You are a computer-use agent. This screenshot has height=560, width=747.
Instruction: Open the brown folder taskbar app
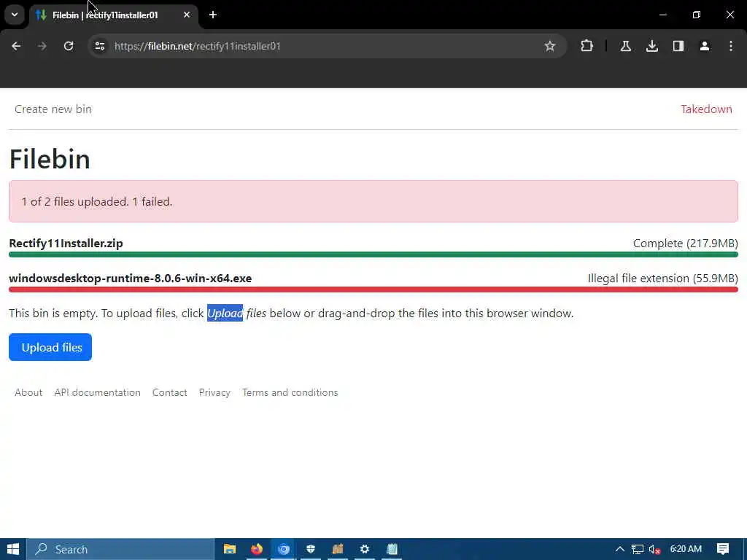338,549
